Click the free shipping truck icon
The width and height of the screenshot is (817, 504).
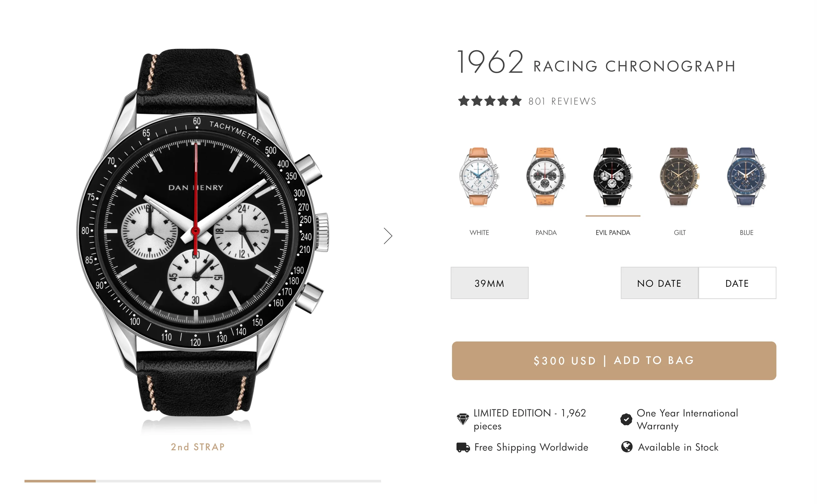pyautogui.click(x=463, y=447)
